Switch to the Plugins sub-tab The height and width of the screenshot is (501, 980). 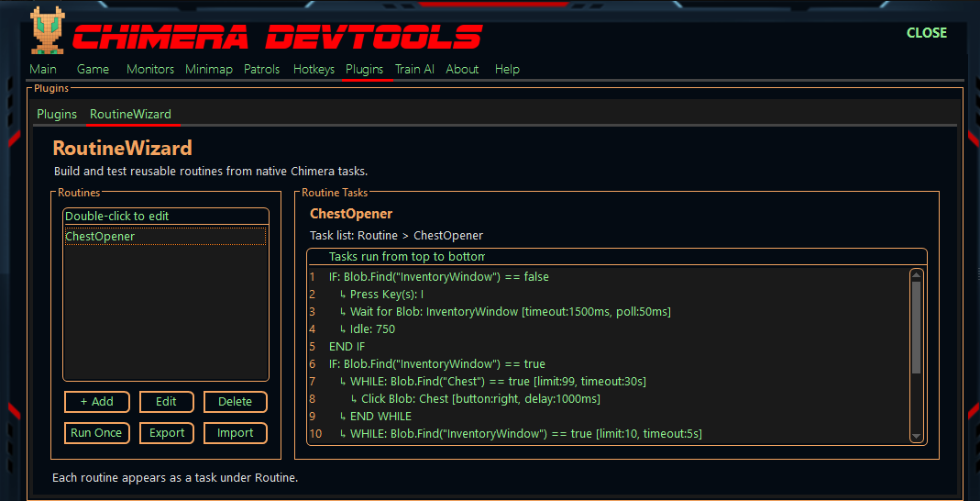point(57,115)
